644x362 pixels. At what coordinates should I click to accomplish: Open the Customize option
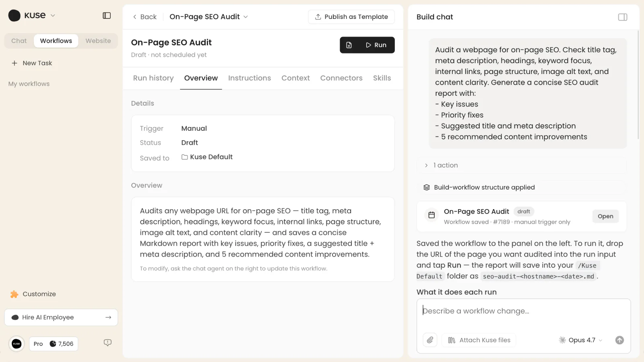(33, 294)
